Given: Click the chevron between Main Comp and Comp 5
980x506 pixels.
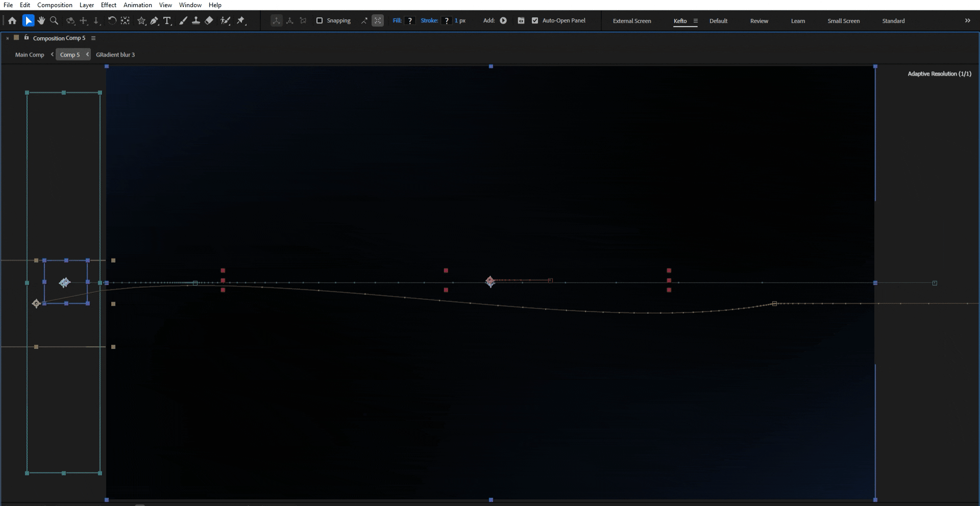Looking at the screenshot, I should click(52, 54).
